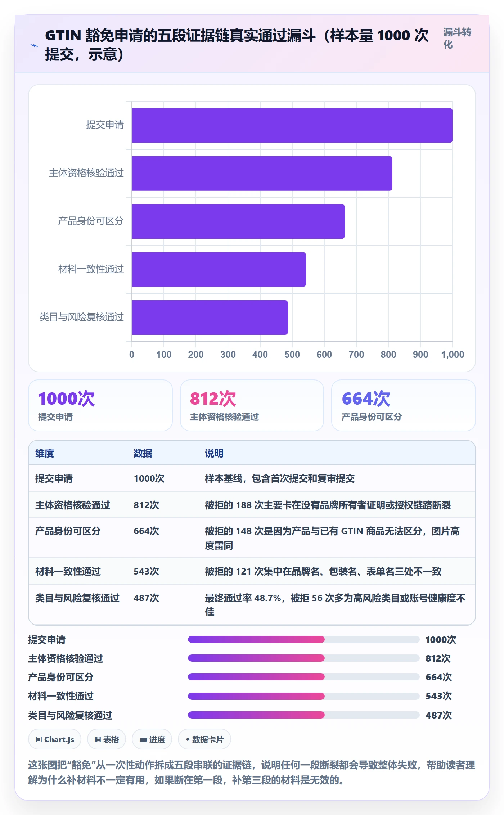Click the 类目与风险复核通过 progress bar
Image resolution: width=504 pixels, height=815 pixels.
[304, 715]
